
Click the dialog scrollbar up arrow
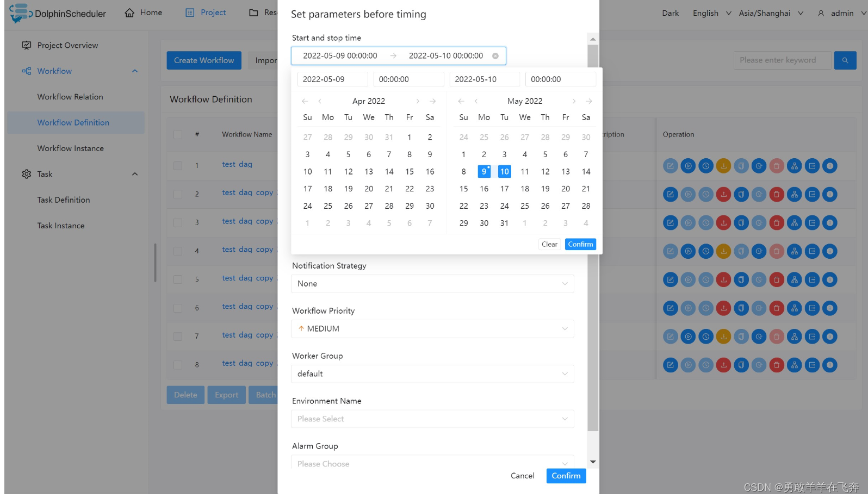[593, 39]
